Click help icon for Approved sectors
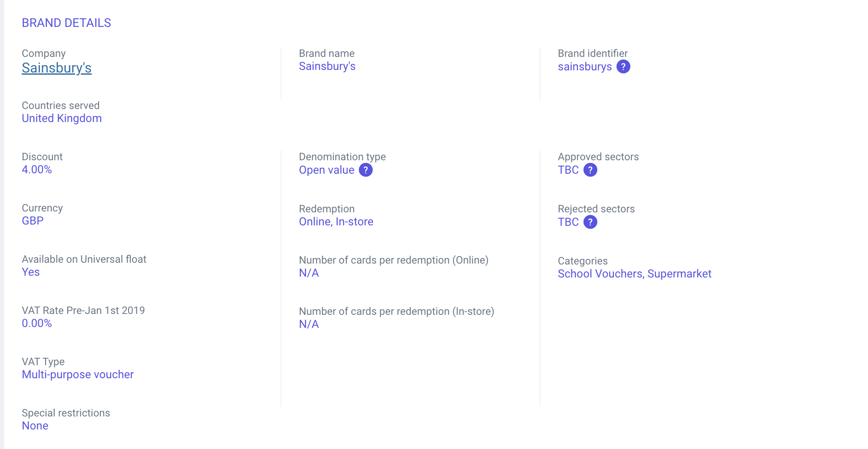 [x=590, y=170]
